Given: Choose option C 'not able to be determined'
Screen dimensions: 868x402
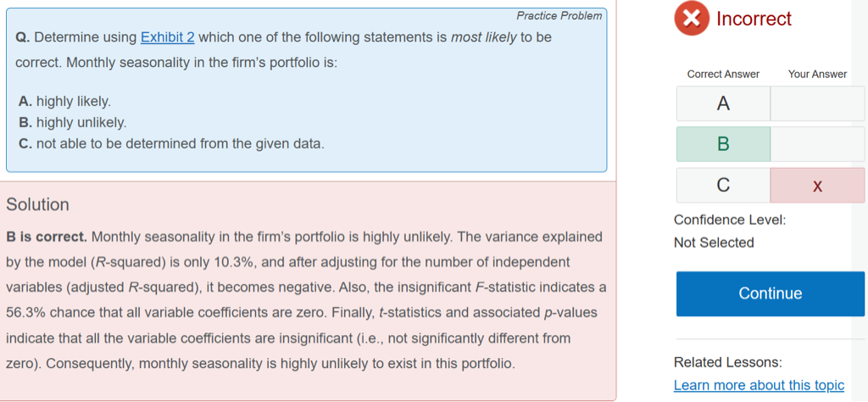Looking at the screenshot, I should pos(170,144).
